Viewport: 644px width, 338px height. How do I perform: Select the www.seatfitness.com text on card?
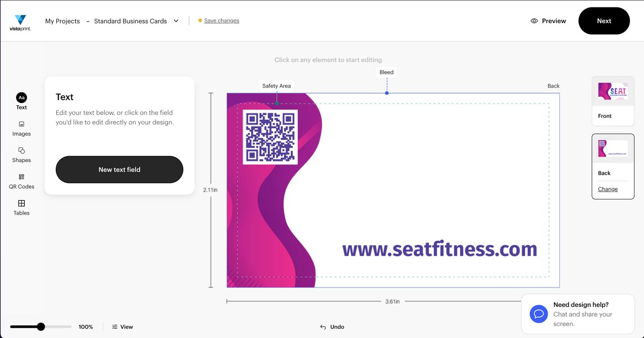pyautogui.click(x=440, y=249)
